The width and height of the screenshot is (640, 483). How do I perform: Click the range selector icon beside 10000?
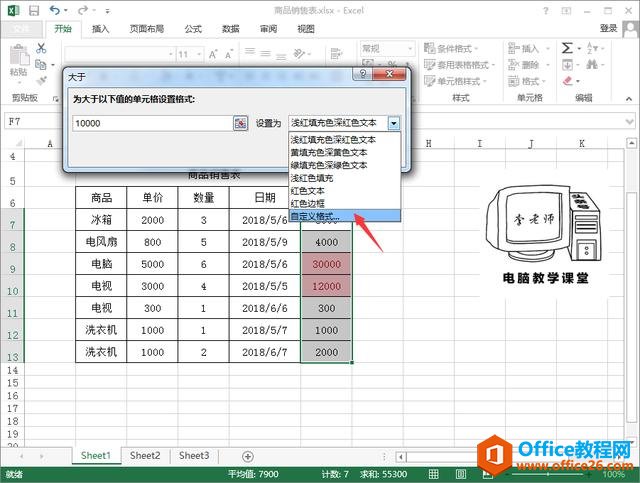[240, 123]
